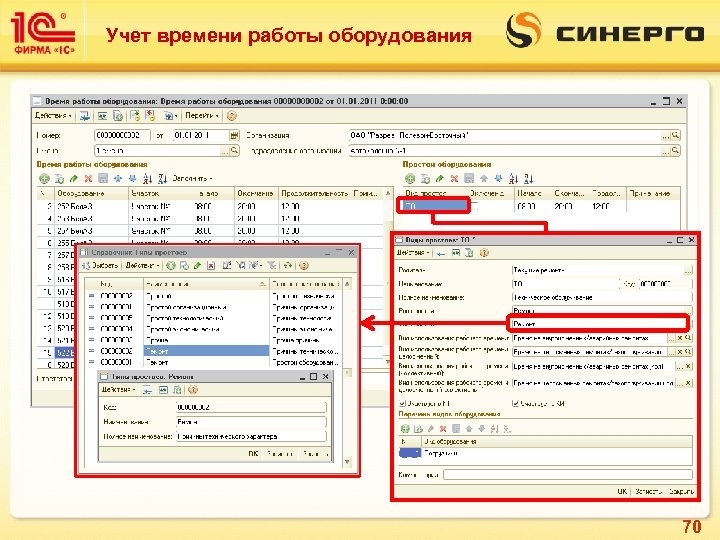Screen dimensions: 720x540
Task: Sort ascending in Время работы оборудования toolbar
Action: coord(147,179)
